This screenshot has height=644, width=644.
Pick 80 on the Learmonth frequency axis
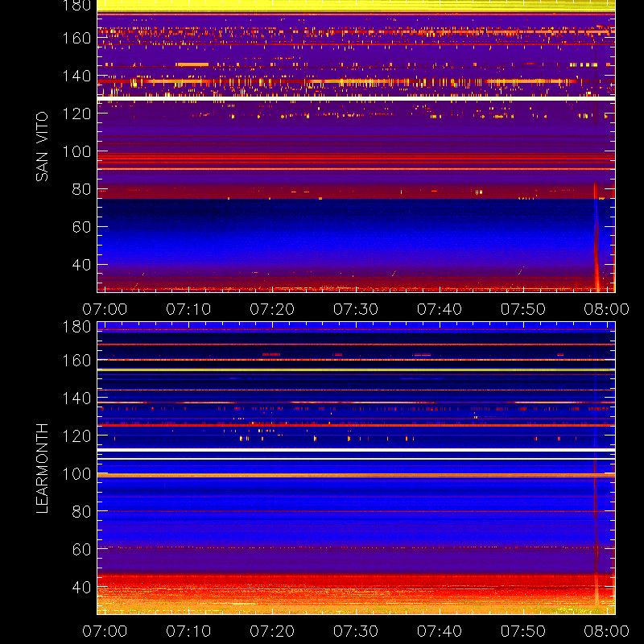click(x=82, y=511)
